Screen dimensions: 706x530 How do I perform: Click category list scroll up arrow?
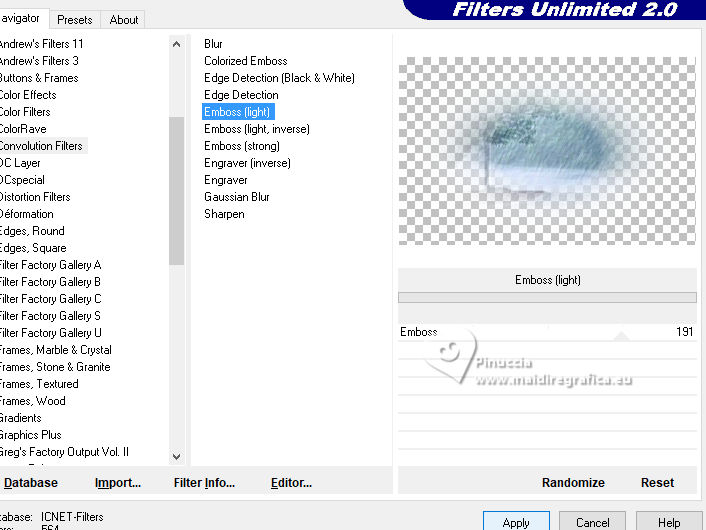point(176,44)
